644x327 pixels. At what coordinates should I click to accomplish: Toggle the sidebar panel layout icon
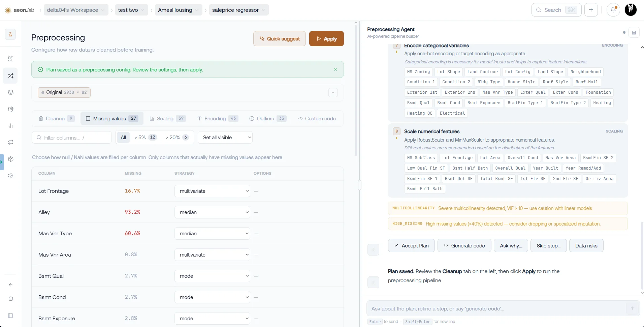pos(10,316)
